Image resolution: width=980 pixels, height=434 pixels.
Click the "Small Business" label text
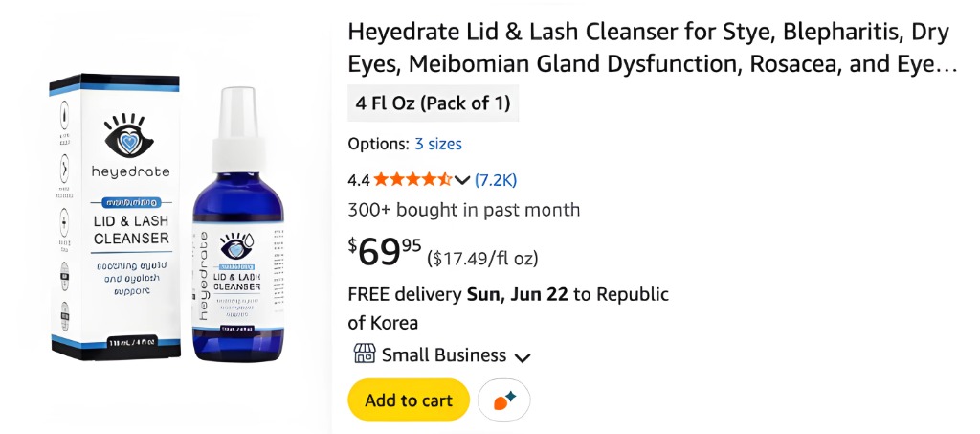[x=444, y=355]
